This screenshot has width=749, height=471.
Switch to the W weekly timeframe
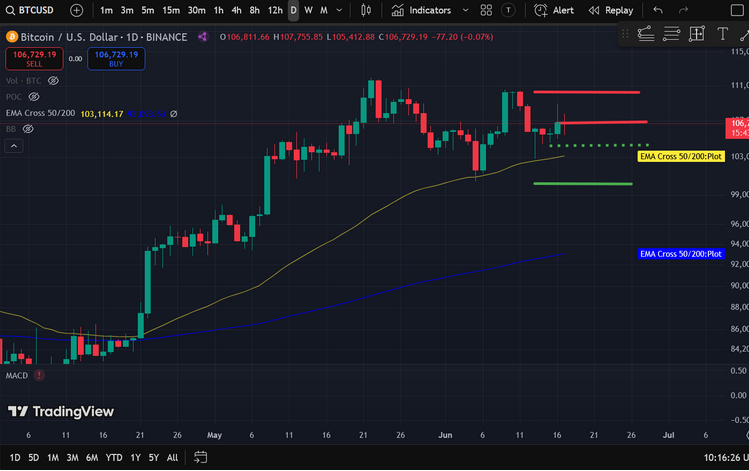tap(308, 10)
